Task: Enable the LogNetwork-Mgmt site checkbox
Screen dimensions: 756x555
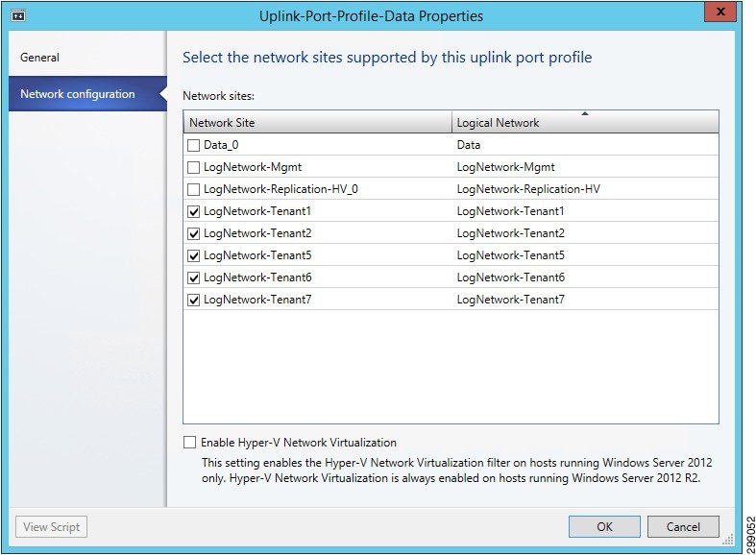Action: 193,167
